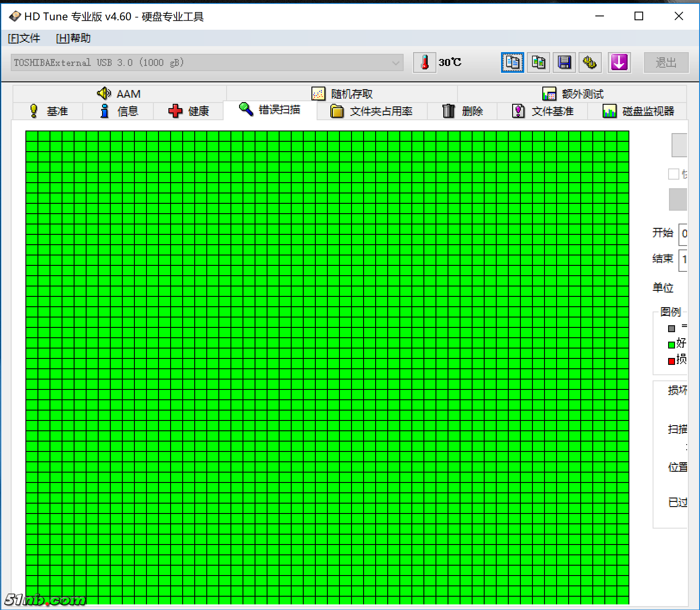Open options via the wrench icon

tap(590, 62)
